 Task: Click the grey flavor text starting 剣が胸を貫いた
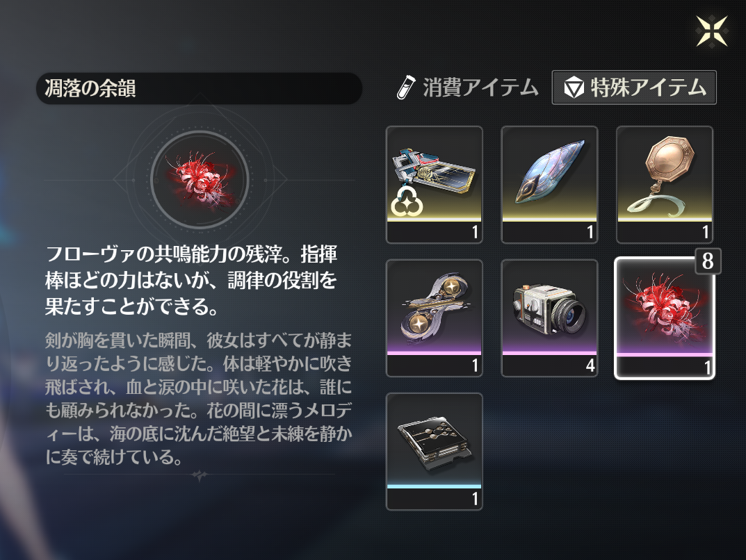click(x=198, y=398)
